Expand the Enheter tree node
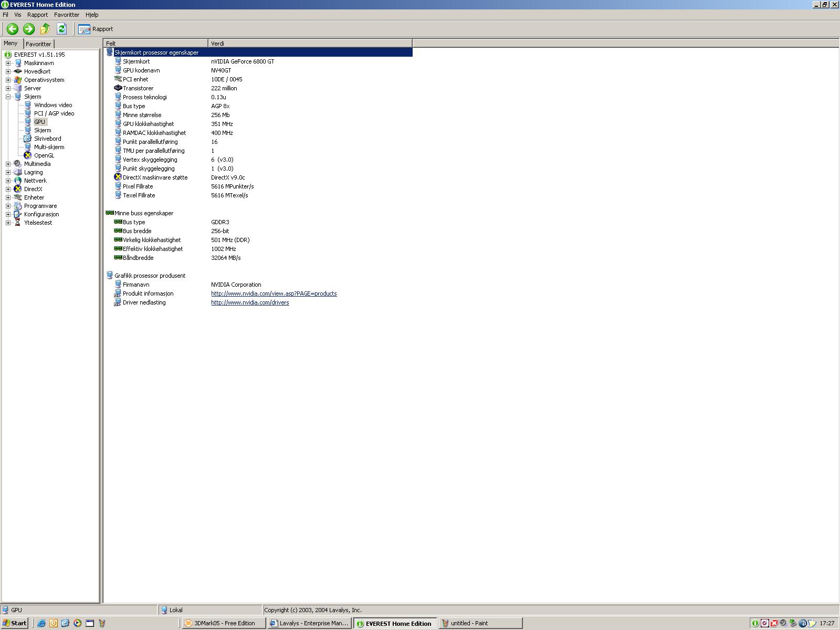The width and height of the screenshot is (840, 630). click(8, 197)
